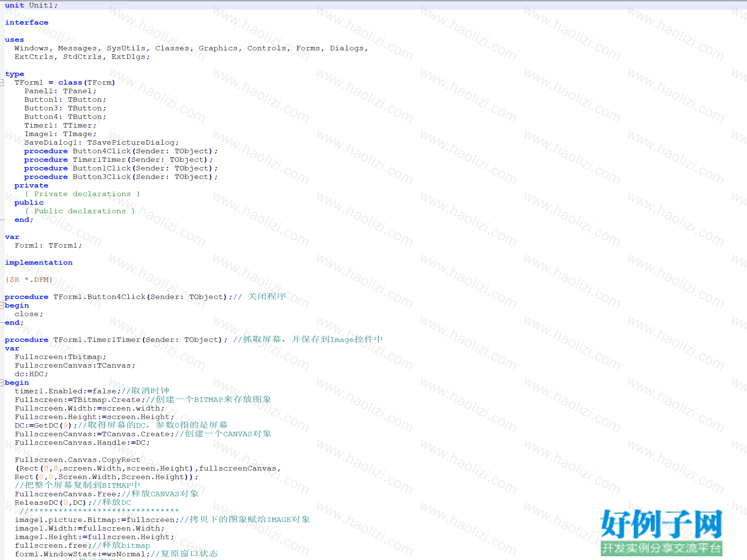Click 'Image1: TImage;' field line
Viewport: 747px width, 560px height.
60,134
